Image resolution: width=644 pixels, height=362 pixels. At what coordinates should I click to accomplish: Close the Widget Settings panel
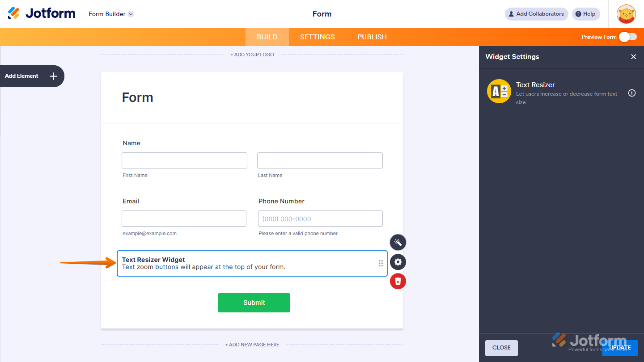point(634,57)
